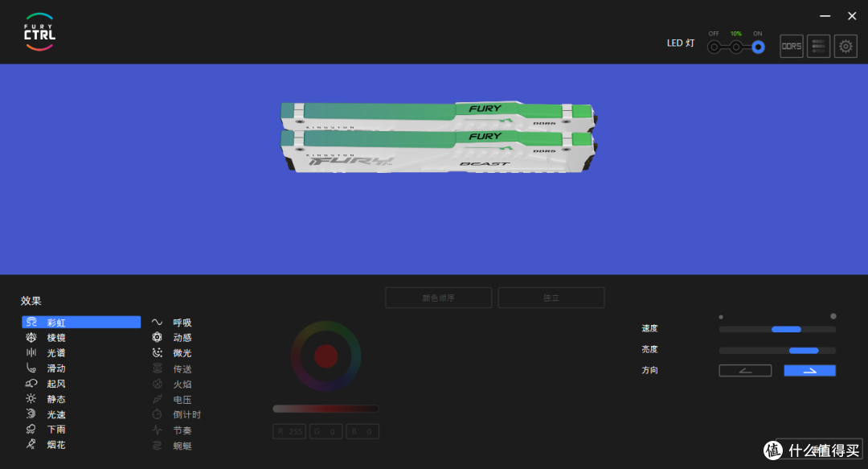Click the B value input field

(x=362, y=431)
